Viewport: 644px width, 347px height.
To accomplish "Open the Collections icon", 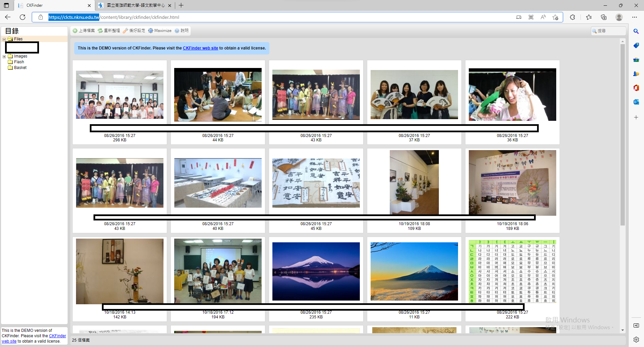I will pos(604,17).
